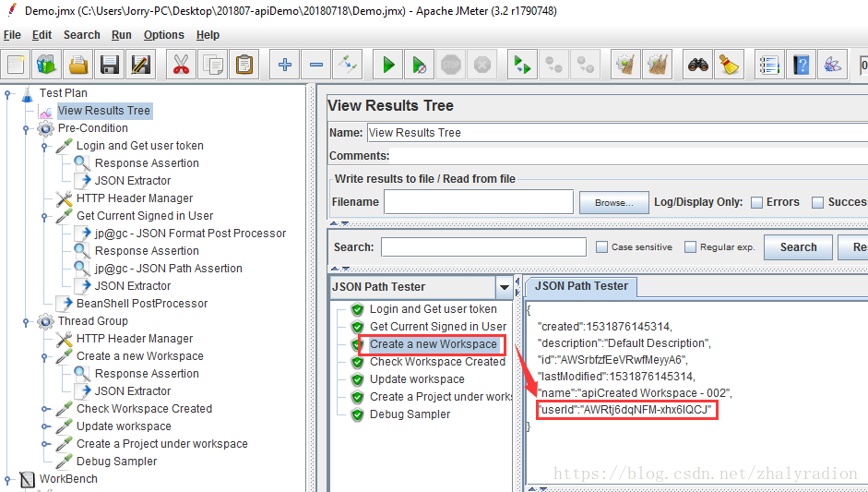
Task: Select Check Workspace Created result row
Action: click(437, 362)
